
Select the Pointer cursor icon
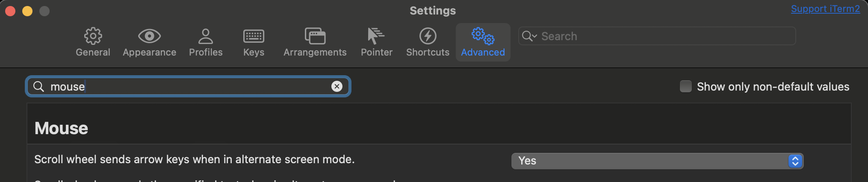click(x=376, y=36)
